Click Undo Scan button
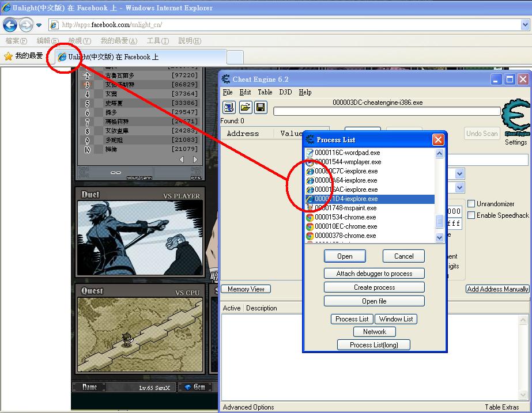The image size is (532, 413). pos(482,134)
